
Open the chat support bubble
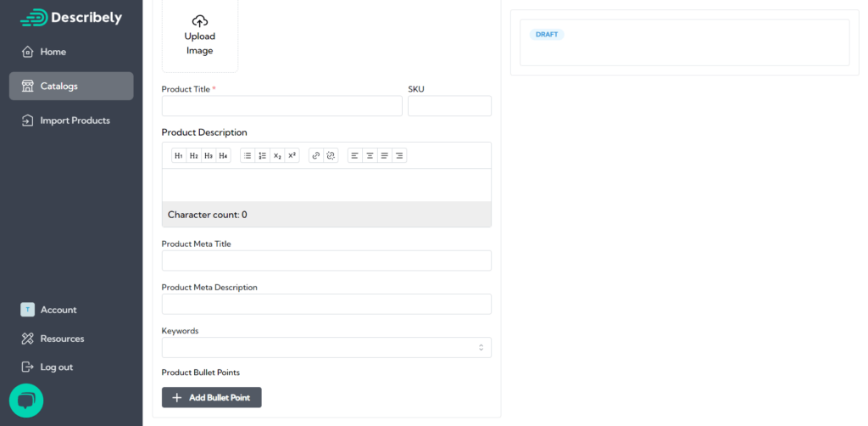pyautogui.click(x=26, y=401)
